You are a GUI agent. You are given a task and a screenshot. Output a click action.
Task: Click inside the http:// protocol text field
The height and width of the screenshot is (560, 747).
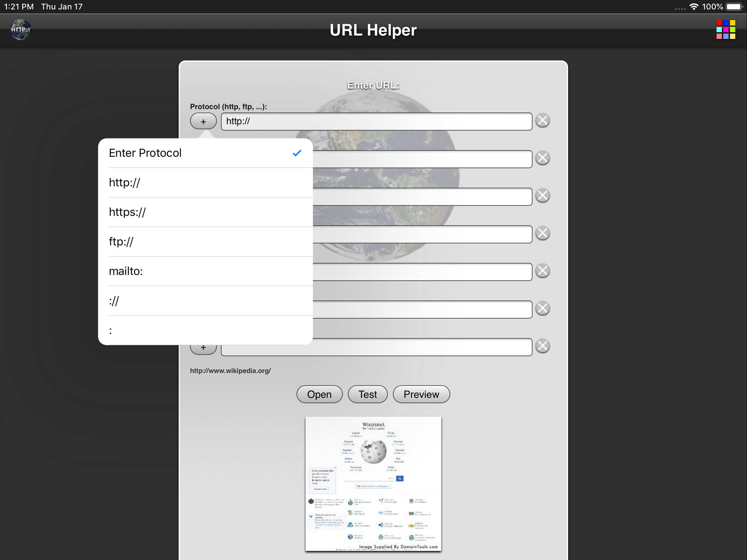tap(376, 121)
